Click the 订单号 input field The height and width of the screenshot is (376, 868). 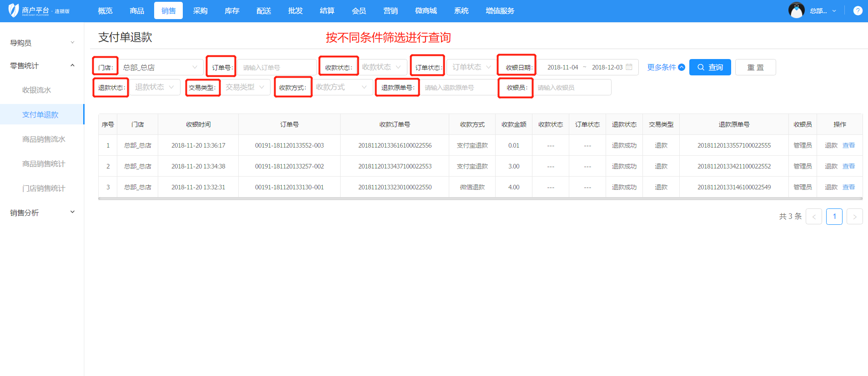point(276,67)
